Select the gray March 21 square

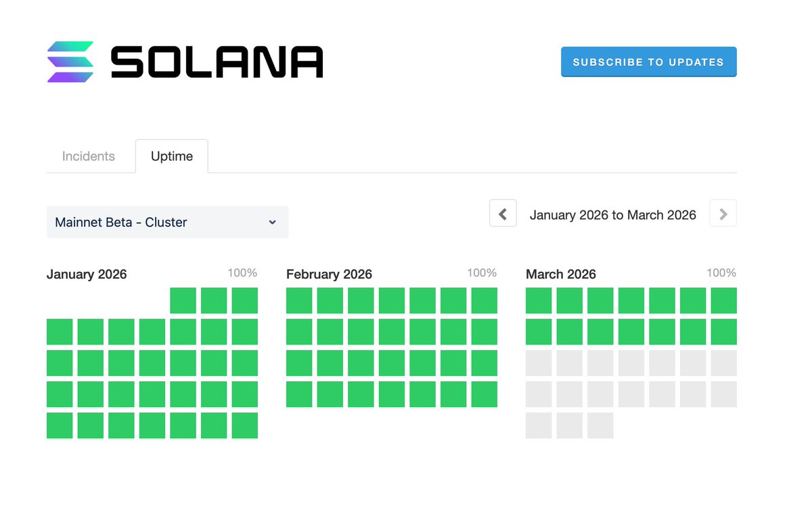[724, 363]
